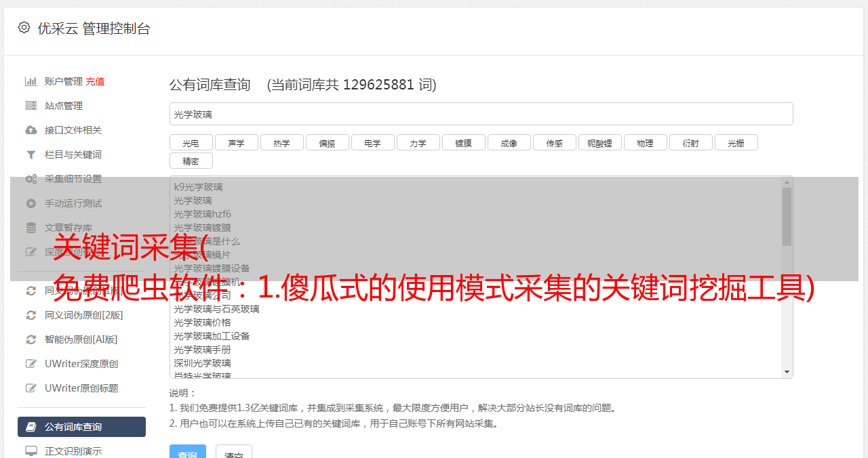Click the 力学 tag button
Image resolution: width=868 pixels, height=458 pixels.
[418, 142]
